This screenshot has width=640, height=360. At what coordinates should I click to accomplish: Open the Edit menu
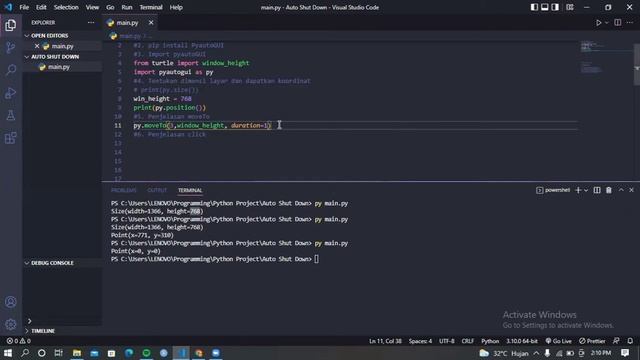click(x=41, y=7)
